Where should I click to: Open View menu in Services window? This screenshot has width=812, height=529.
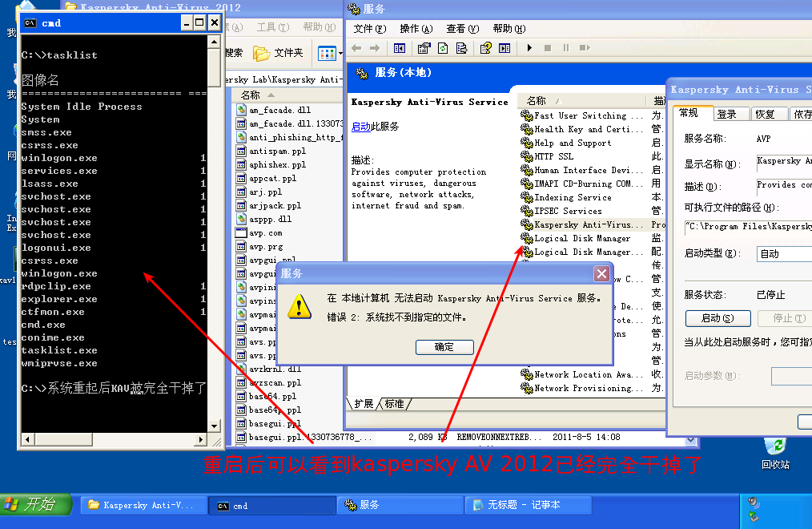tap(462, 29)
